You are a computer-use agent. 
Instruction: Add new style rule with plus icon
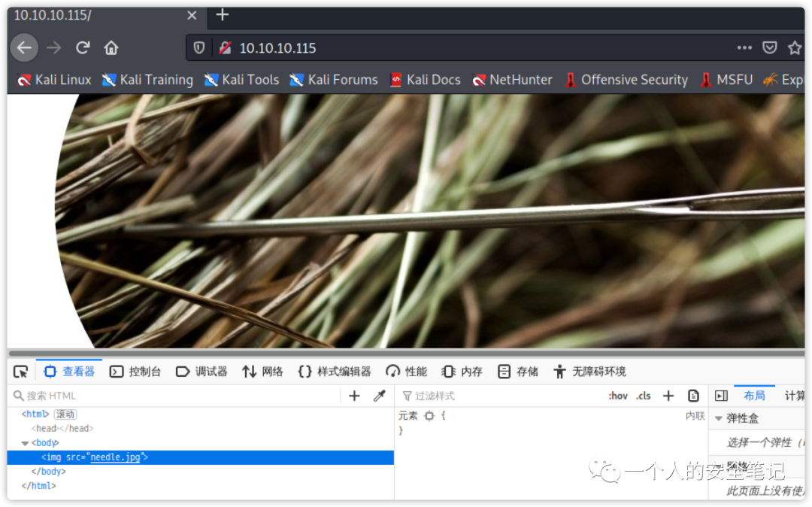668,396
